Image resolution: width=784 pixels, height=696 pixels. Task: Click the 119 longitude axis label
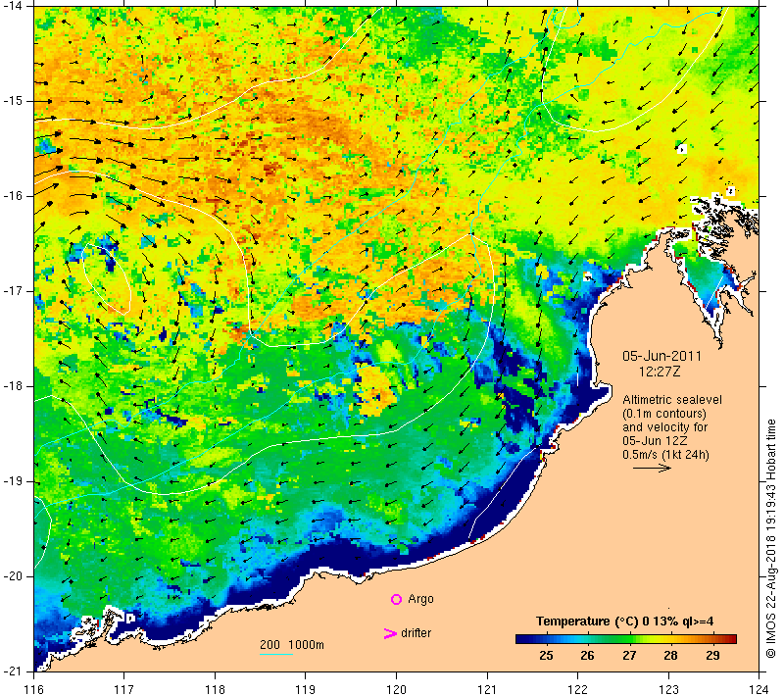306,689
